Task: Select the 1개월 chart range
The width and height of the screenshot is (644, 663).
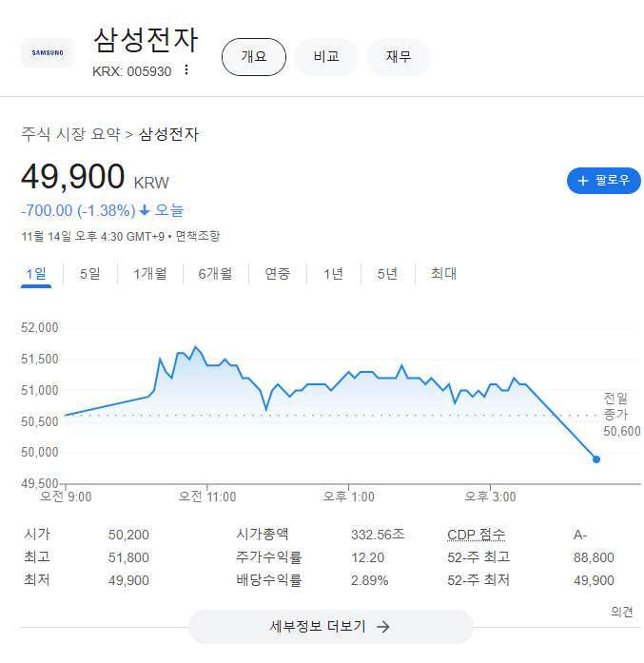Action: pyautogui.click(x=150, y=274)
